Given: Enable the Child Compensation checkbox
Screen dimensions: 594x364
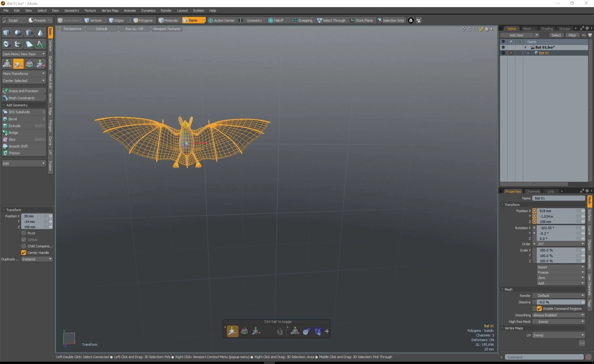Looking at the screenshot, I should pyautogui.click(x=24, y=246).
